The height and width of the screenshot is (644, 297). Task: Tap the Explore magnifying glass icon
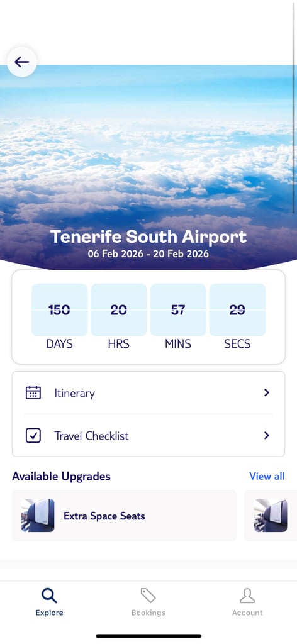[x=49, y=596]
